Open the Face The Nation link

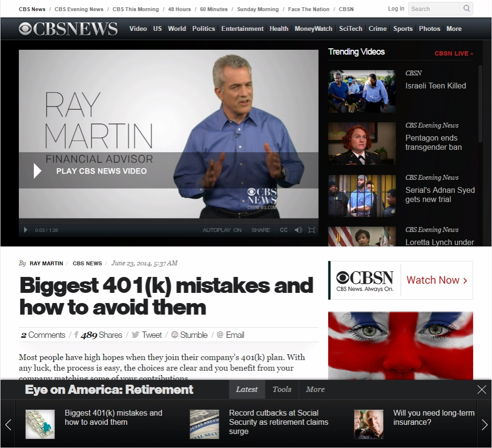pyautogui.click(x=309, y=9)
